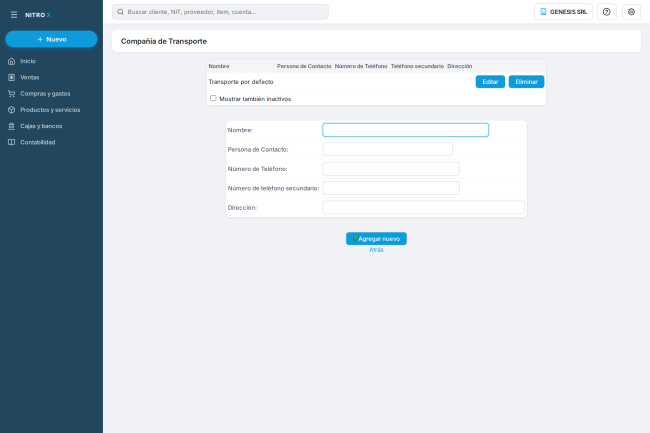
Task: Click the Agregar nuevo button
Action: pyautogui.click(x=376, y=239)
